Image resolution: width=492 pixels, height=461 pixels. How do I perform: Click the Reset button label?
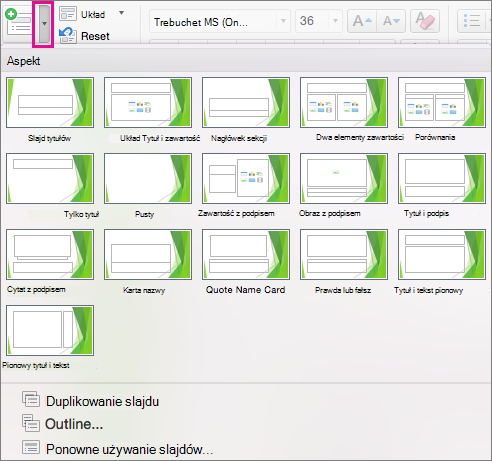(x=95, y=36)
